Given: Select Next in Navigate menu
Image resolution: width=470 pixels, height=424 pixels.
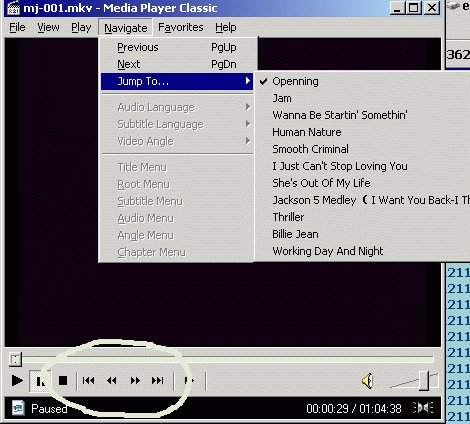Looking at the screenshot, I should pos(177,64).
